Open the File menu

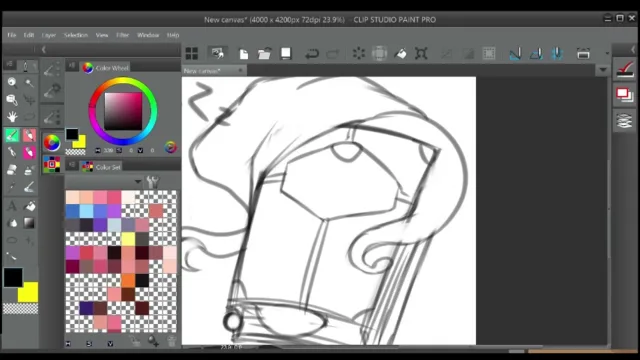(11, 35)
